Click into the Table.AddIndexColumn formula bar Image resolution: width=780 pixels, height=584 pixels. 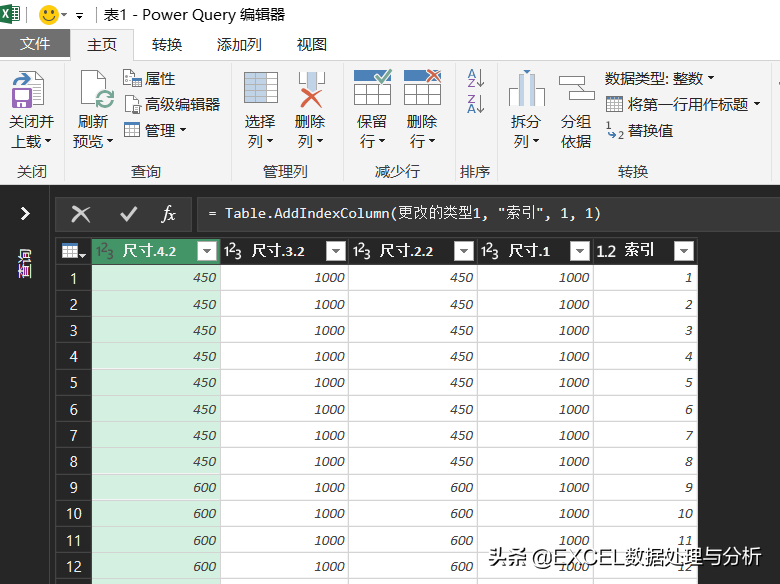point(488,214)
